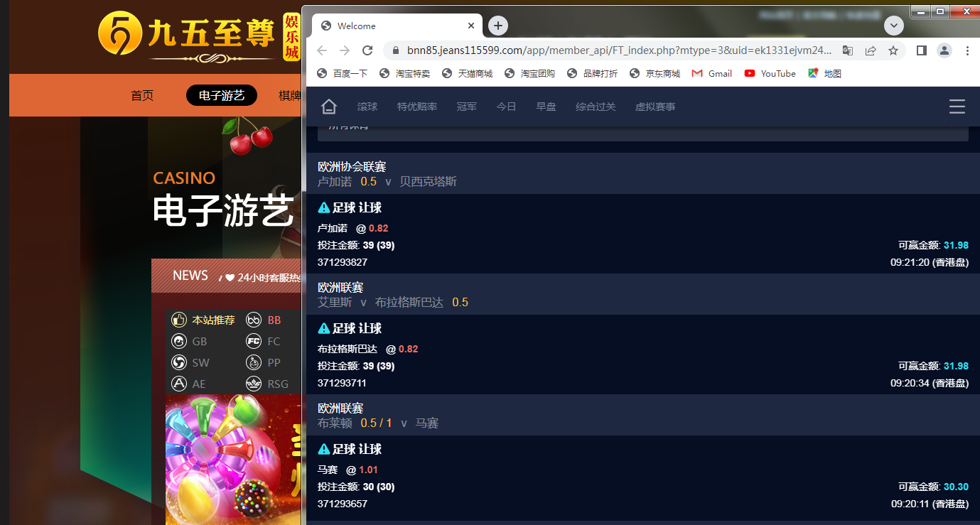Select 电子游艺 in the casino window menu
This screenshot has height=525, width=980.
(x=222, y=95)
